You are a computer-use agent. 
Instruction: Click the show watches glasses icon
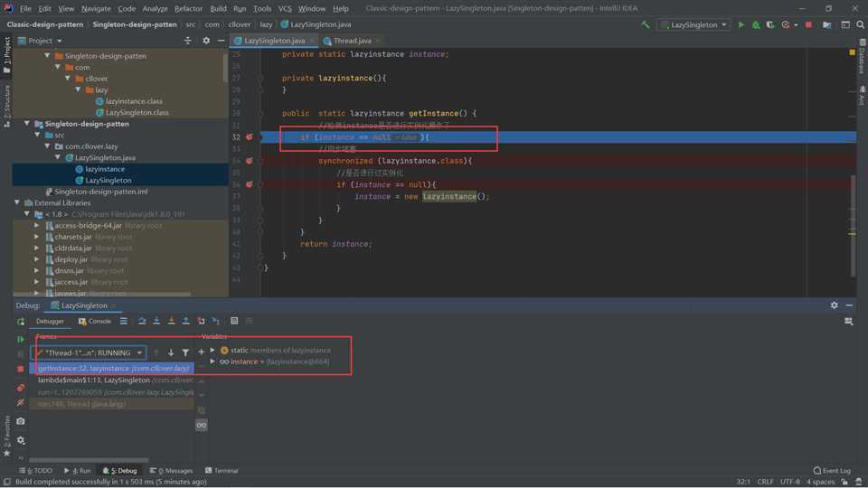point(202,425)
